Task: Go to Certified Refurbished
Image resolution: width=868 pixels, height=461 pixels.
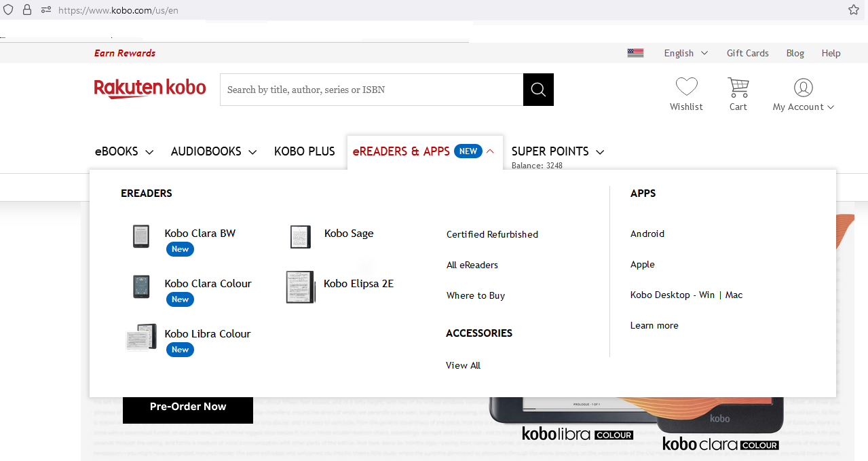Action: coord(492,234)
